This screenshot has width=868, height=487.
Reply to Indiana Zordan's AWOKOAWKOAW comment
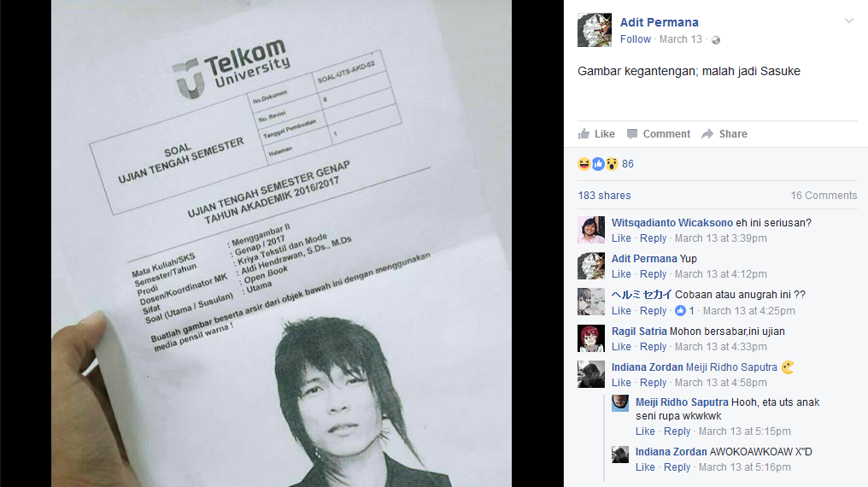coord(677,467)
